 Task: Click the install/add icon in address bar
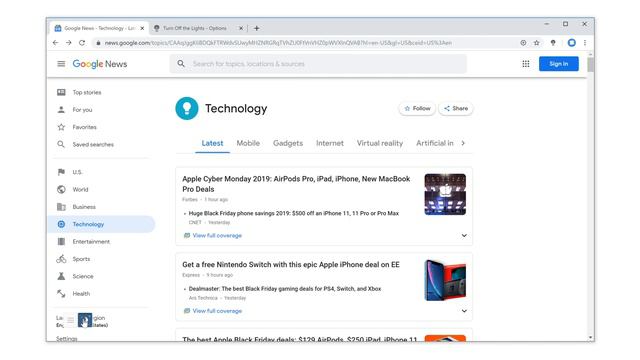coord(523,42)
